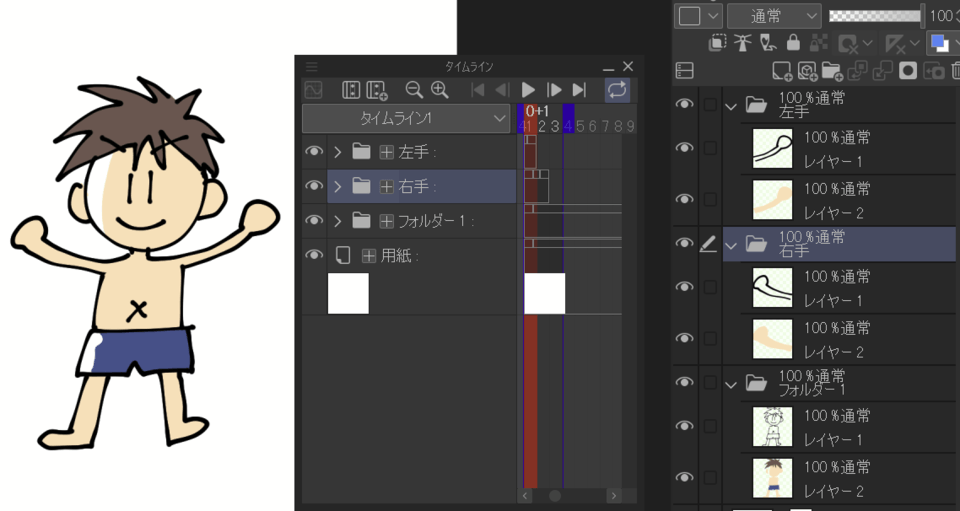Jump to the last frame
Viewport: 960px width, 511px height.
point(579,90)
